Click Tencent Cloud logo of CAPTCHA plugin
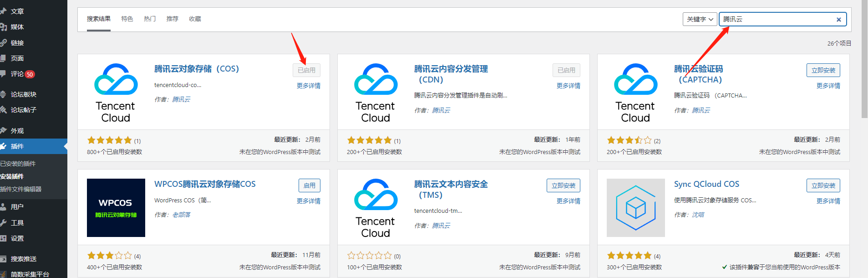 point(636,93)
